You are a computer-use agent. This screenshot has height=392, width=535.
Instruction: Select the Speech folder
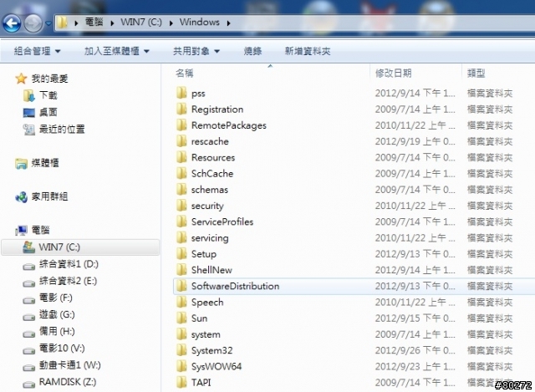pos(200,302)
